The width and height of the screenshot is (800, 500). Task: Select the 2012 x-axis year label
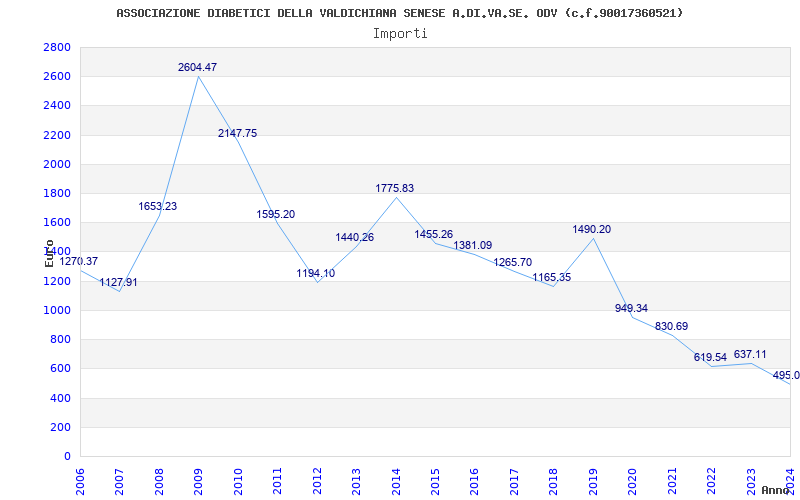coord(317,481)
